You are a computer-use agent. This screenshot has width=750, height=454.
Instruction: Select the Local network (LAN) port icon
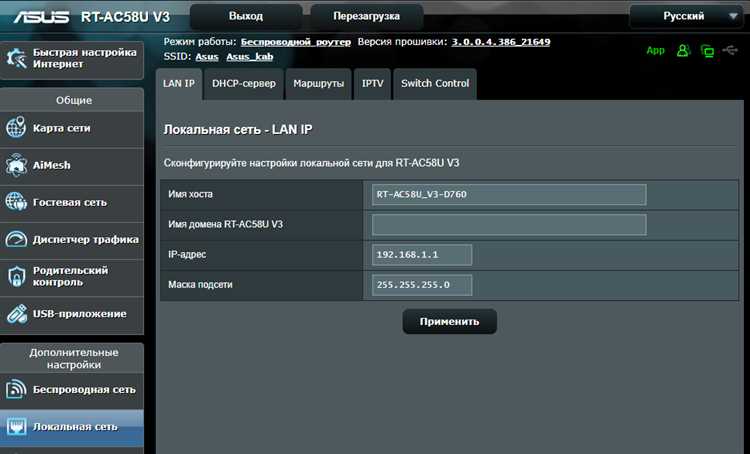coord(16,427)
